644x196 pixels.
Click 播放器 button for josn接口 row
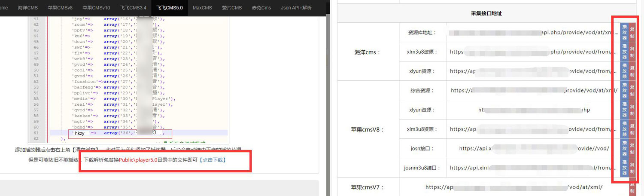[x=624, y=148]
